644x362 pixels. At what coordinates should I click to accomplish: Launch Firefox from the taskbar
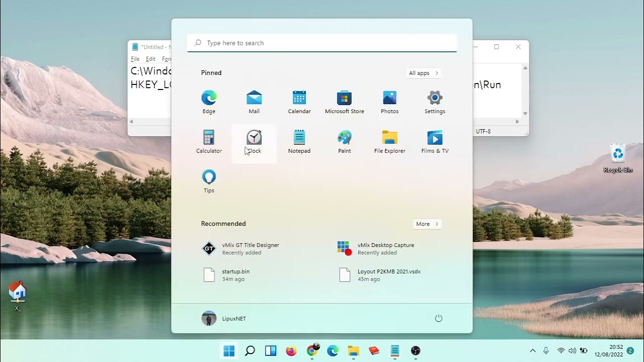click(291, 351)
